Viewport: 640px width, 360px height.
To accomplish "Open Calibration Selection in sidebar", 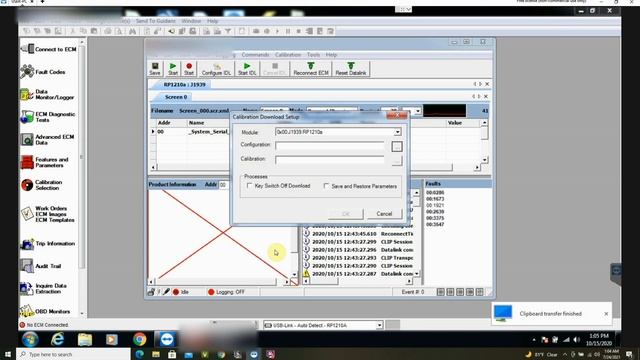I will [x=42, y=185].
